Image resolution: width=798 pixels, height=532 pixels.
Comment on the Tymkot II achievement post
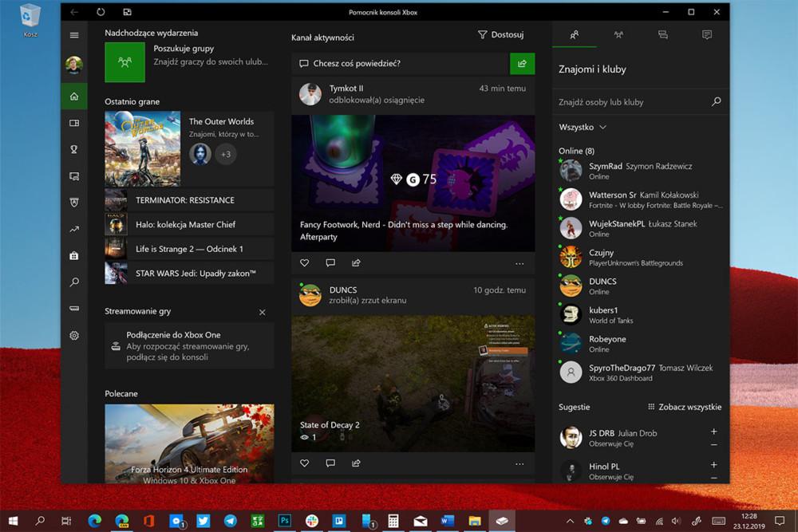[330, 263]
